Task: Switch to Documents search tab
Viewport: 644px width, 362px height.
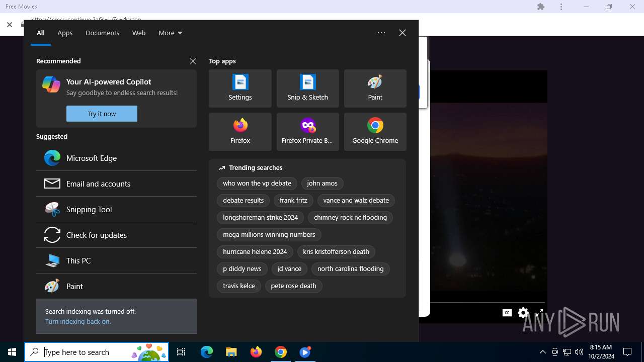Action: [102, 33]
